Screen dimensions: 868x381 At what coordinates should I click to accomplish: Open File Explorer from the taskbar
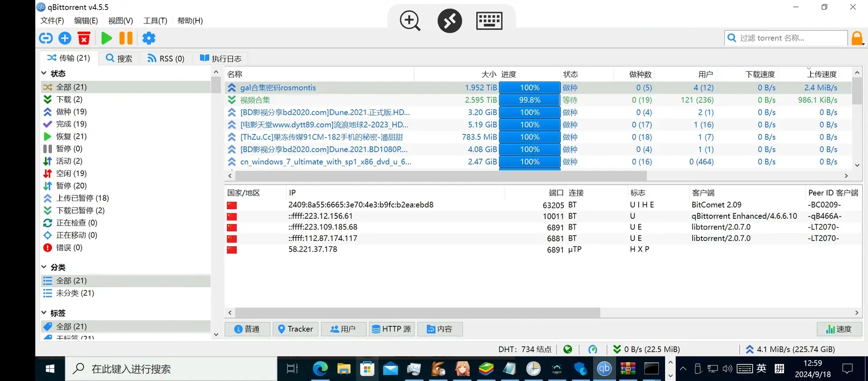point(344,369)
